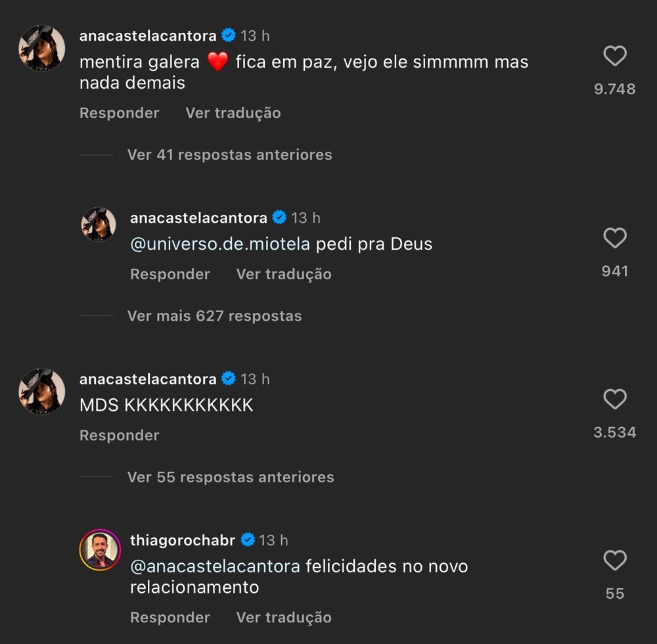
Task: Like the 'MDS KKKKKKKKKKK' comment
Action: click(x=615, y=399)
